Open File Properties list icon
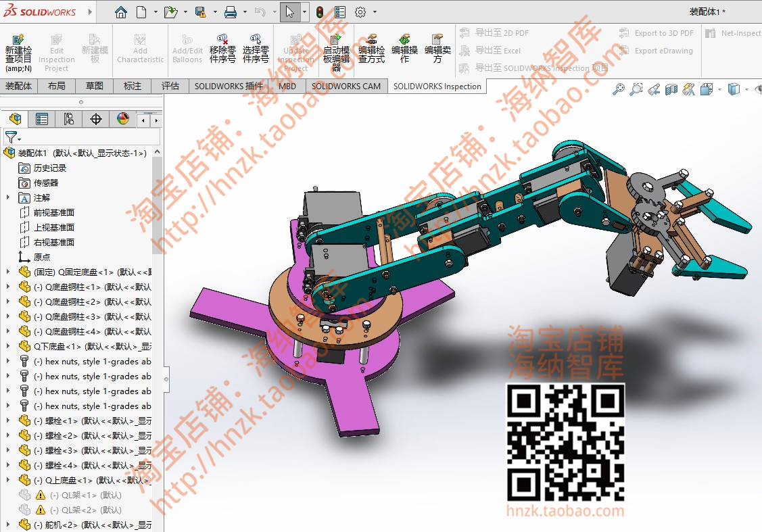 (340, 12)
